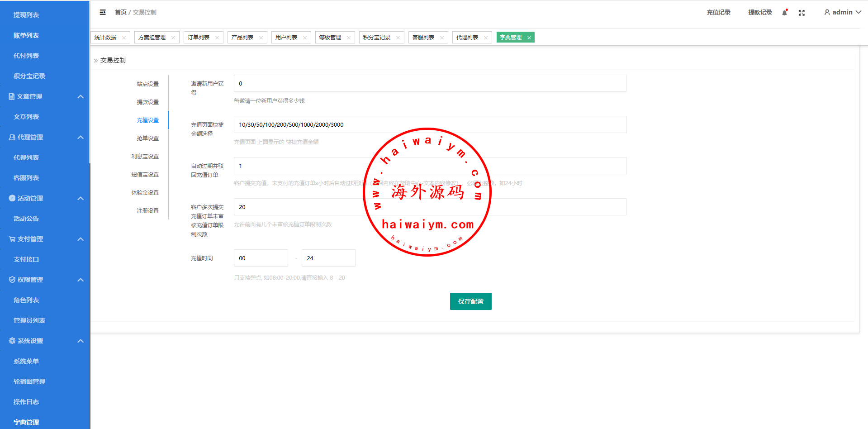Viewport: 868px width, 429px height.
Task: Open the notification bell
Action: pyautogui.click(x=785, y=13)
